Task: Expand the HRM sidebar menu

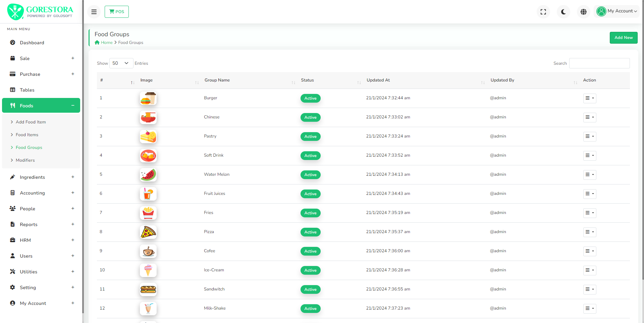Action: point(41,240)
